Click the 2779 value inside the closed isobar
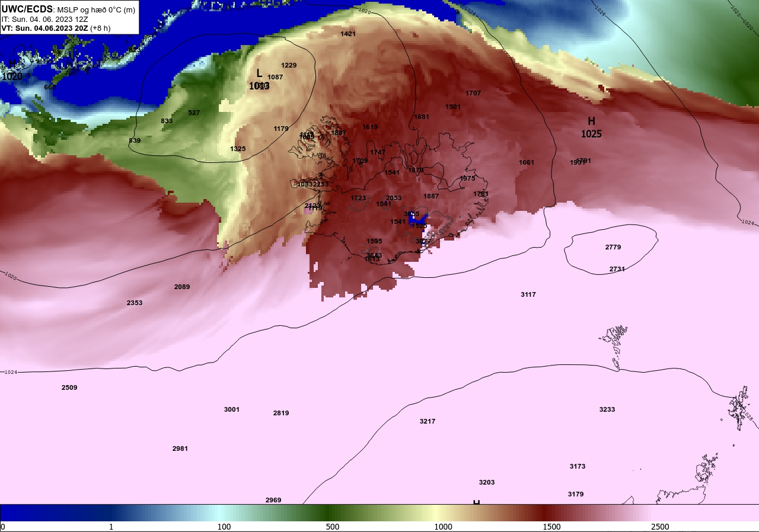 click(613, 247)
